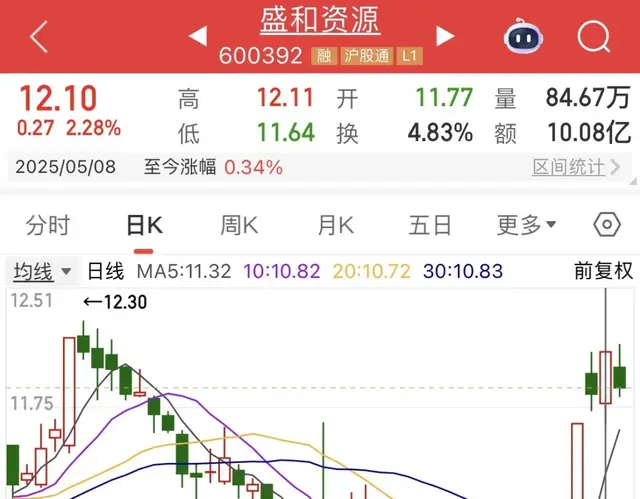Tap the ←12.30 high price marker
Image resolution: width=640 pixels, height=499 pixels.
[115, 302]
